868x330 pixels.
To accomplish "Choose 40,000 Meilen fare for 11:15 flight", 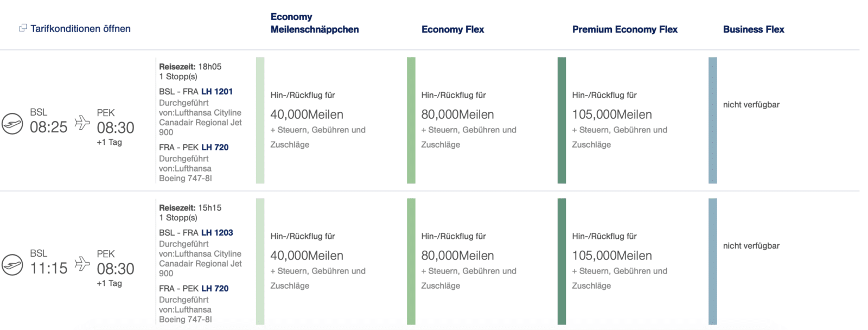I will tap(307, 256).
